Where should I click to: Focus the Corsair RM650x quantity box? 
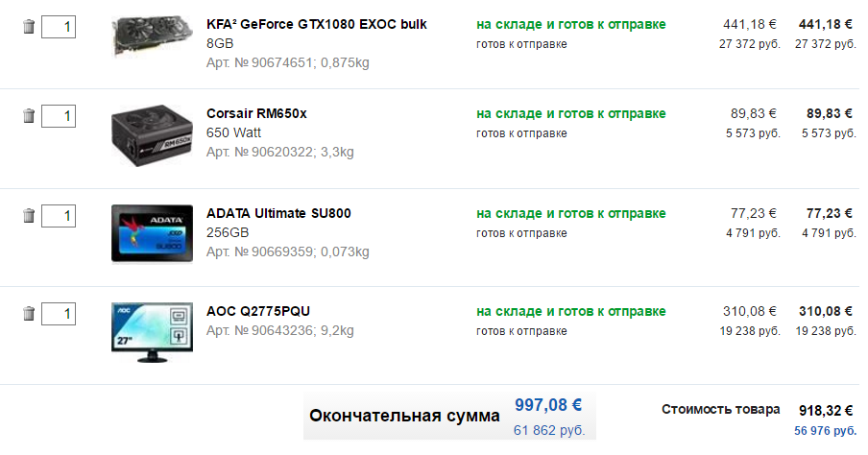[59, 116]
